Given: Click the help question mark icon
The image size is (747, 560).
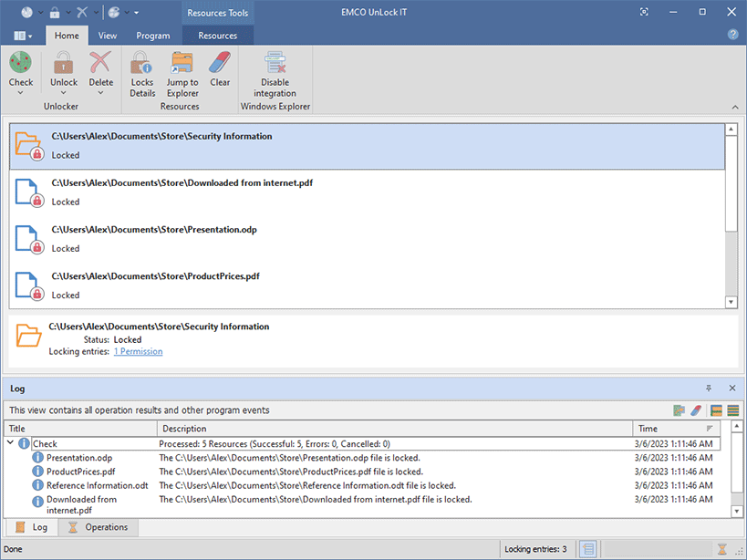Looking at the screenshot, I should 732,35.
